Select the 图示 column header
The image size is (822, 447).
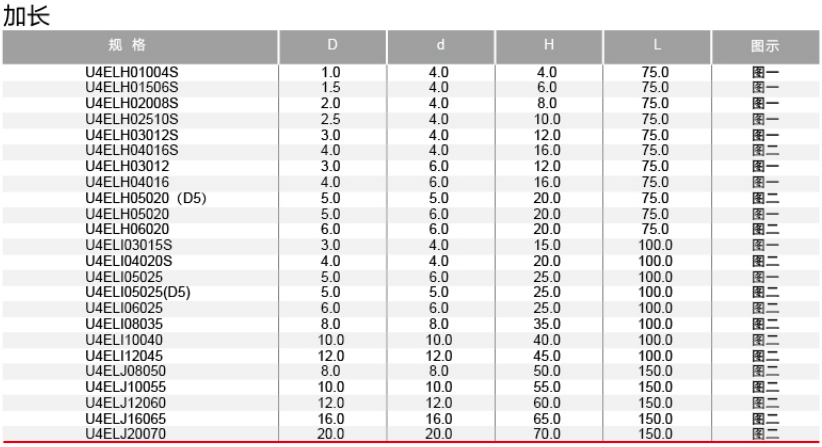[x=765, y=47]
